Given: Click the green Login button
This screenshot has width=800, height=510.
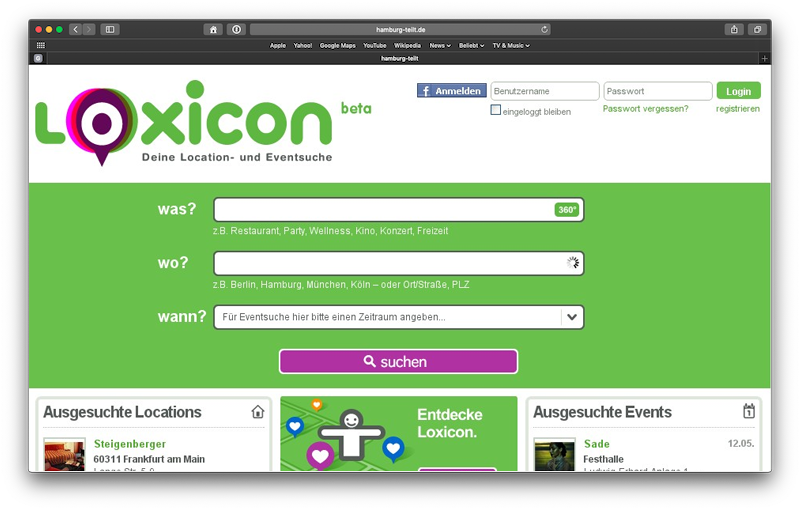Looking at the screenshot, I should tap(738, 91).
